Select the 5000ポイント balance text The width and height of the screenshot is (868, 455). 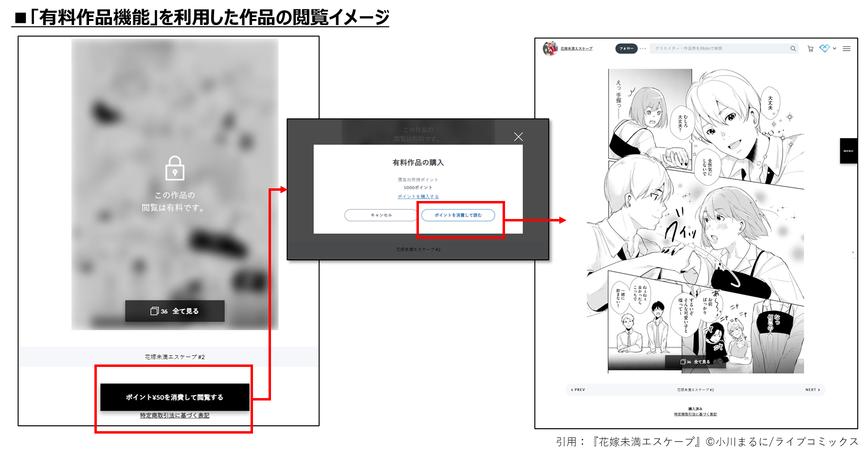pyautogui.click(x=418, y=187)
